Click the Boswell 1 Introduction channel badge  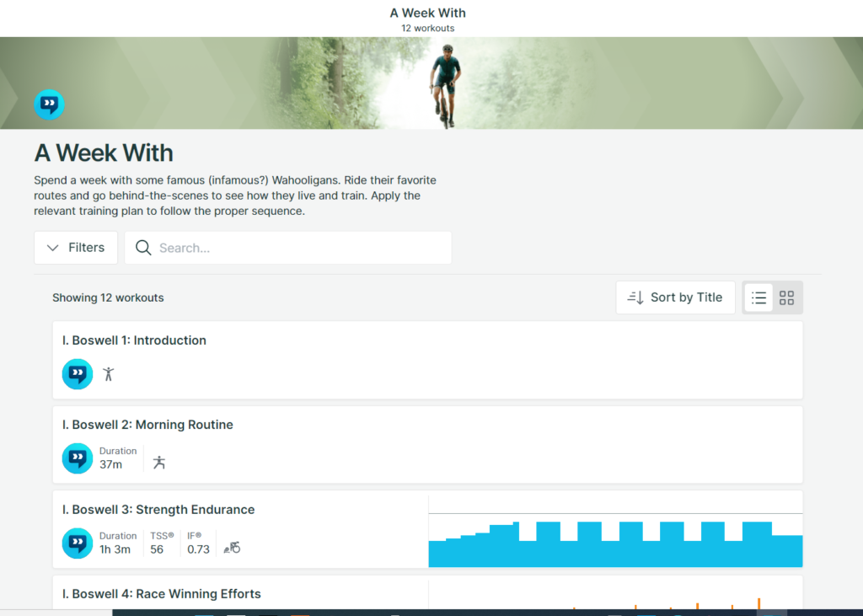point(77,374)
